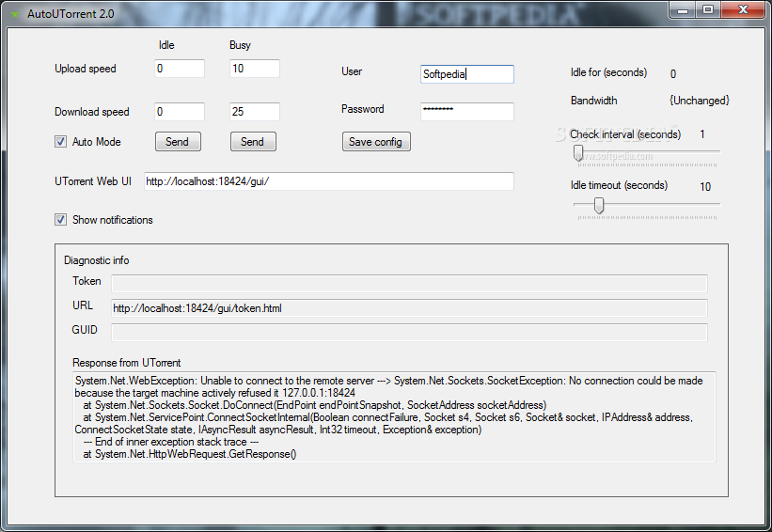Screen dimensions: 772x532
Task: Maximize the AutoUTorrent window
Action: pos(708,10)
